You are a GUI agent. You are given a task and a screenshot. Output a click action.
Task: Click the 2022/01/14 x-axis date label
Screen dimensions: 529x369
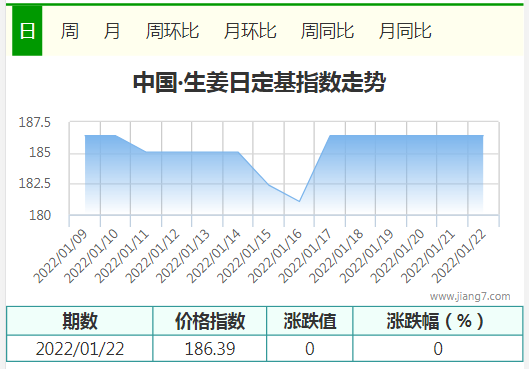(214, 256)
